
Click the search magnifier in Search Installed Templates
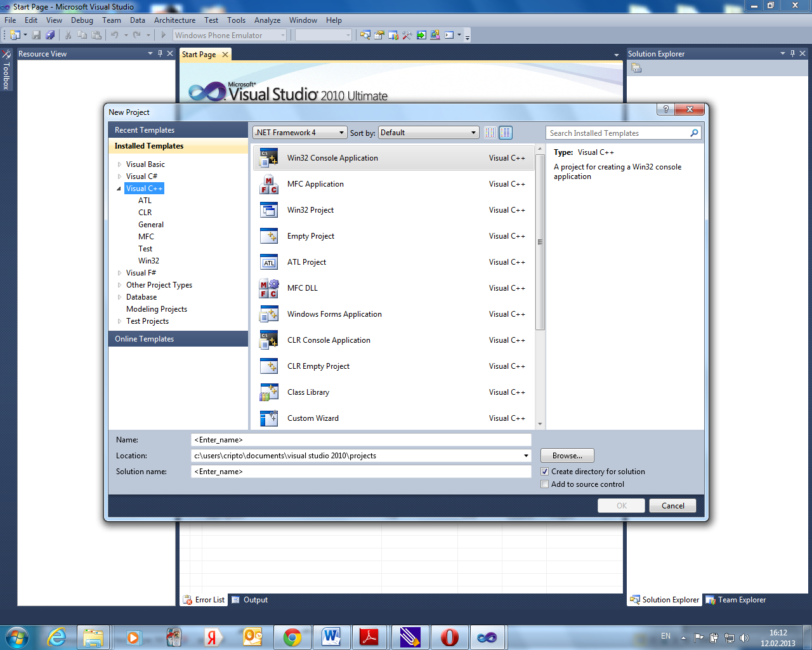(x=694, y=133)
